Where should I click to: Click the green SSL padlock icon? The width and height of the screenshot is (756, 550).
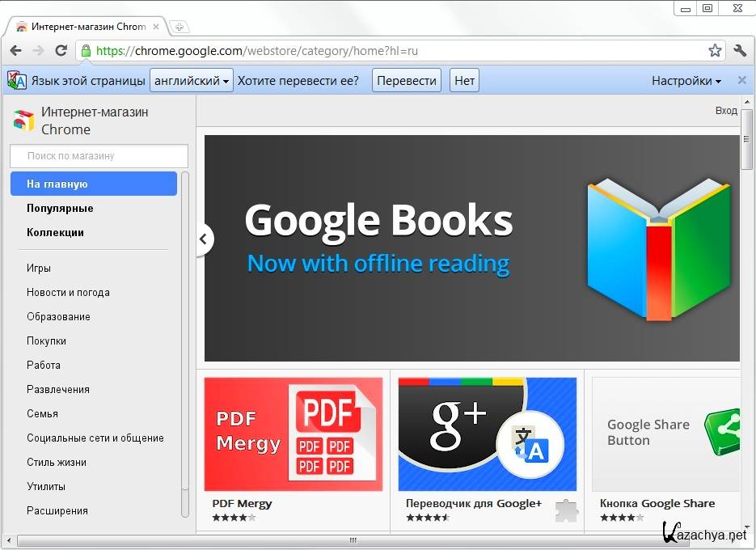pos(86,50)
